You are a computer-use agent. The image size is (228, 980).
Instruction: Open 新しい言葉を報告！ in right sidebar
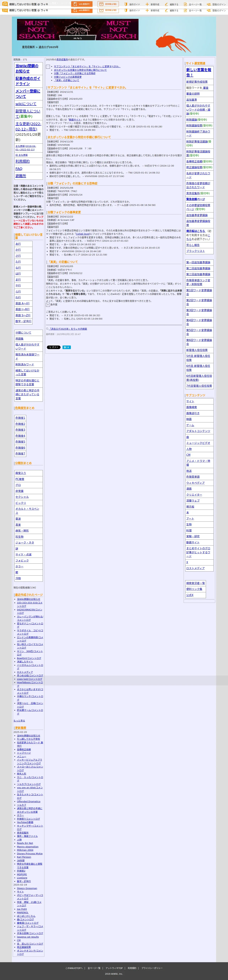(199, 72)
